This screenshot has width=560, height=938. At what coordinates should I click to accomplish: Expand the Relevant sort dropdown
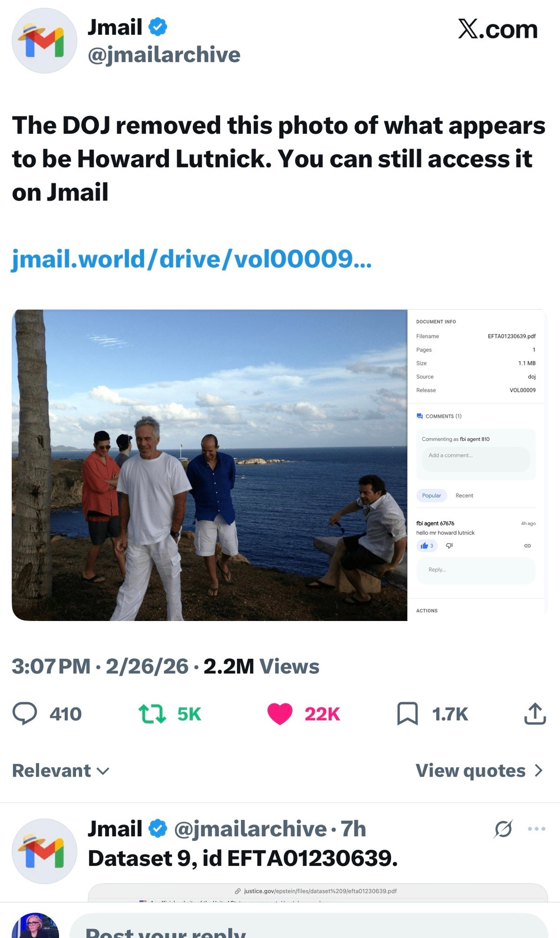(61, 771)
